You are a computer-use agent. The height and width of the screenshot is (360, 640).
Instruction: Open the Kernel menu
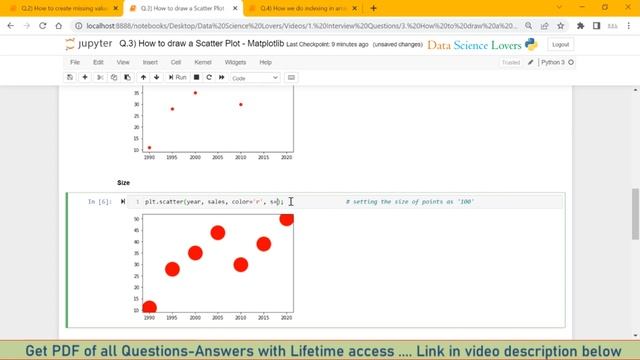pos(203,62)
